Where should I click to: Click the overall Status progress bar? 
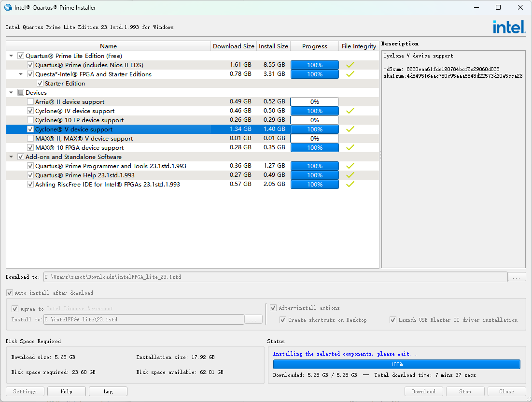(x=396, y=364)
